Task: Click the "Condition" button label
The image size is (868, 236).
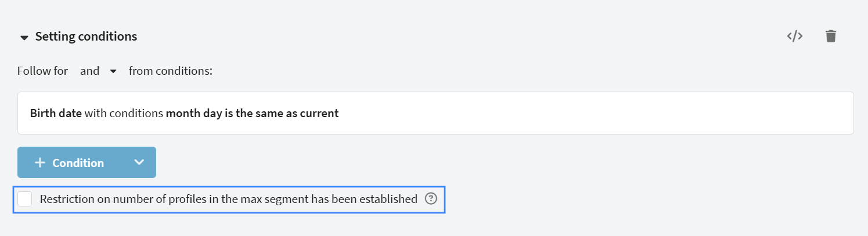Action: click(78, 163)
